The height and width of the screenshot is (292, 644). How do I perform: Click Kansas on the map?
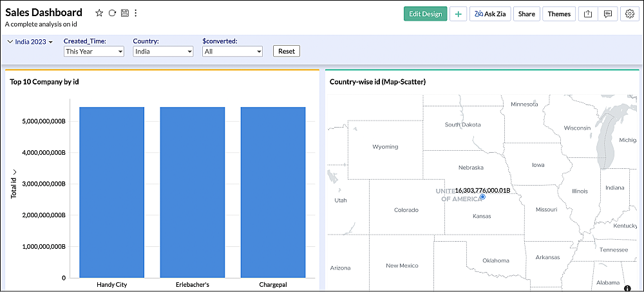click(x=482, y=216)
